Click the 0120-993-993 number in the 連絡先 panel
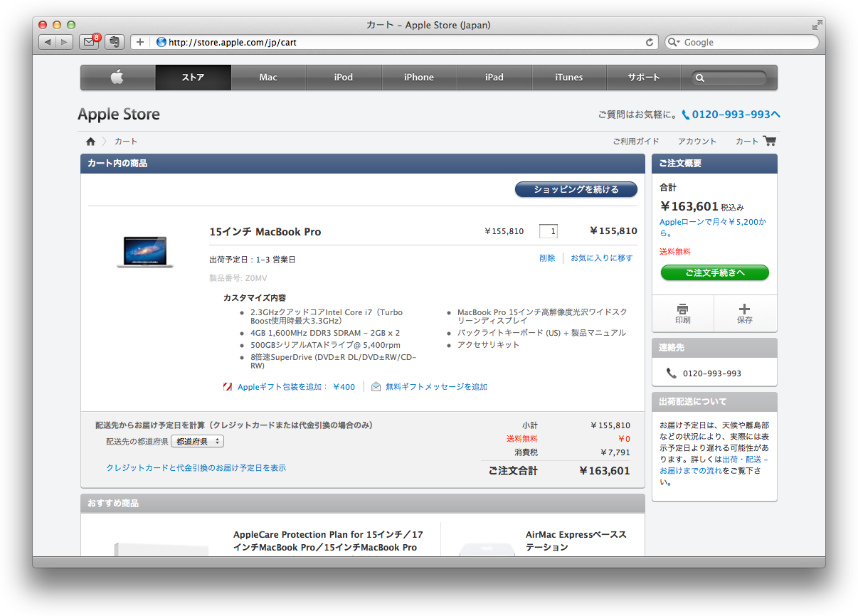The image size is (858, 616). tap(712, 373)
